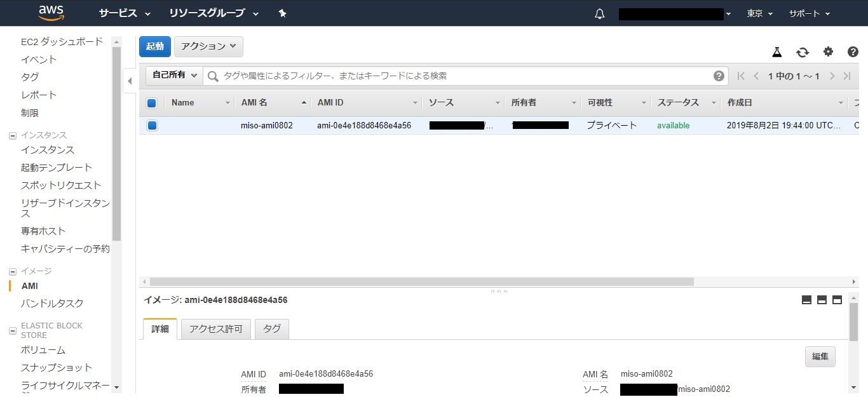This screenshot has width=868, height=397.
Task: Expand the 東京 region menu
Action: click(x=759, y=13)
